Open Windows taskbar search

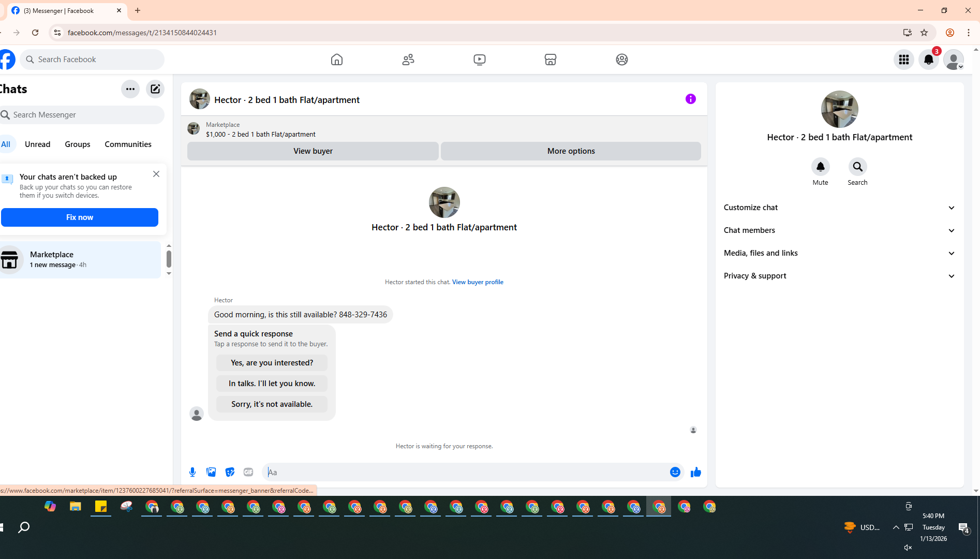pyautogui.click(x=24, y=527)
